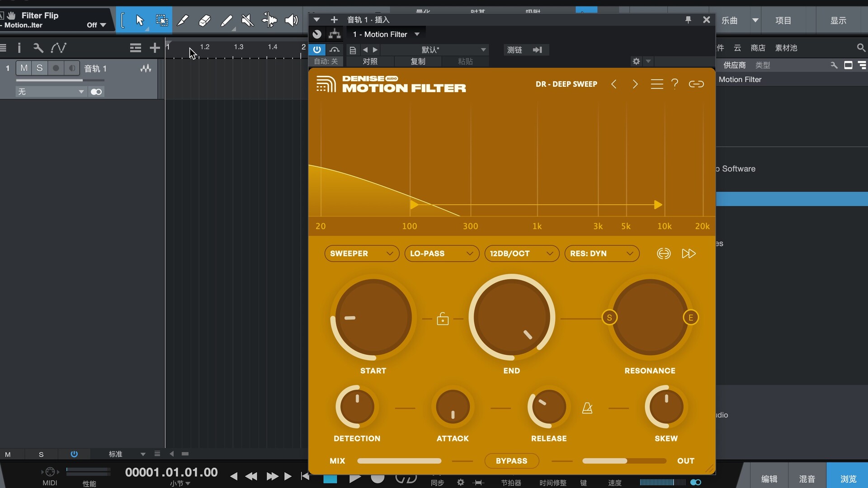Open the LO-PASS filter type dropdown
This screenshot has height=488, width=868.
point(442,253)
